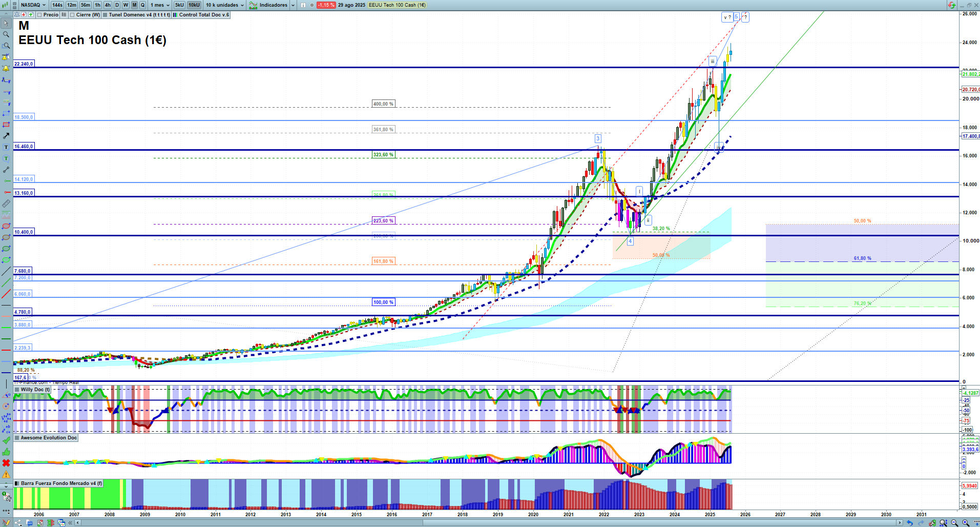Screen dimensions: 980x527
Task: Select the red filled rectangle tool
Action: tap(6, 125)
